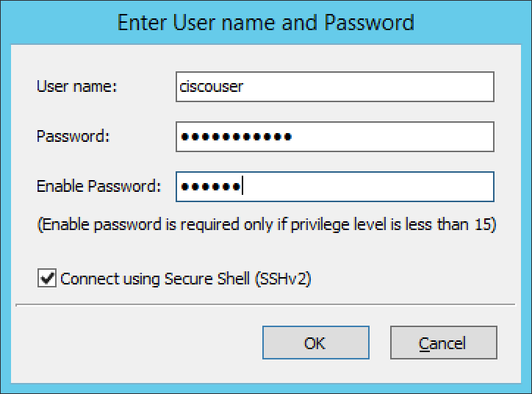The width and height of the screenshot is (532, 394).
Task: Select the Enable Password input field
Action: [334, 187]
